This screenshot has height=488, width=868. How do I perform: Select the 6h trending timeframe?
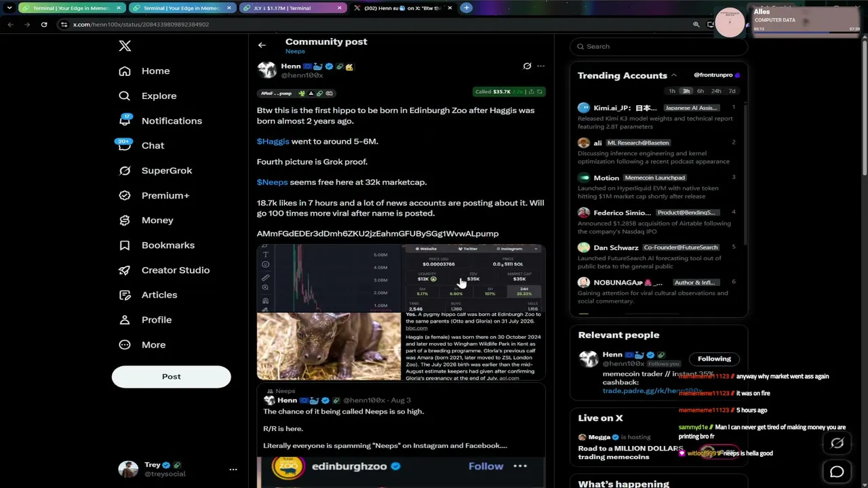coord(701,91)
